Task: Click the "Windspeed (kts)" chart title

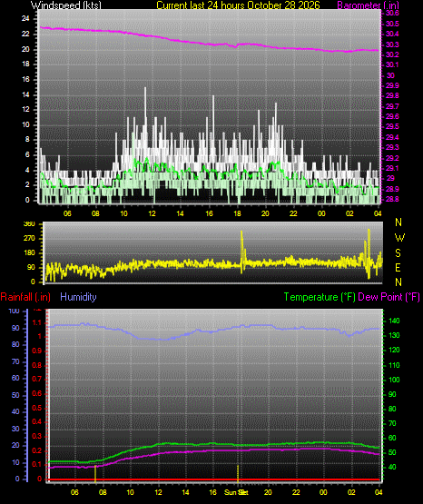Action: coord(66,5)
